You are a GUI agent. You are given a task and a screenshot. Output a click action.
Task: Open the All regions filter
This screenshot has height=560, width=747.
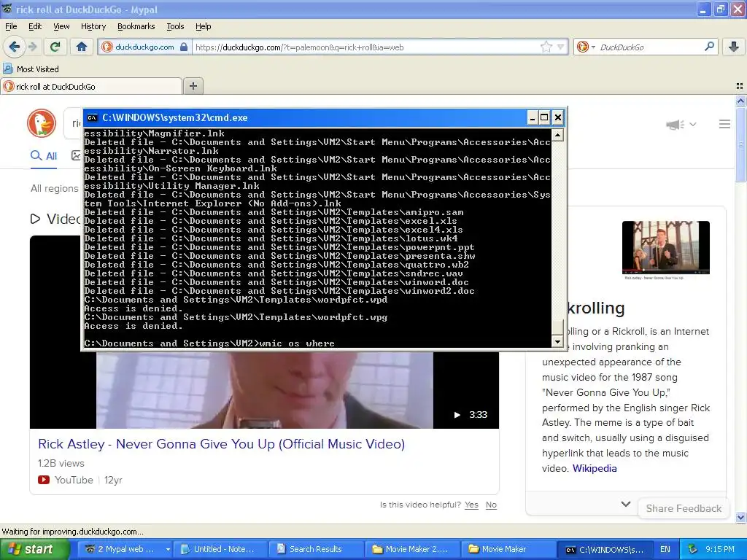coord(54,188)
